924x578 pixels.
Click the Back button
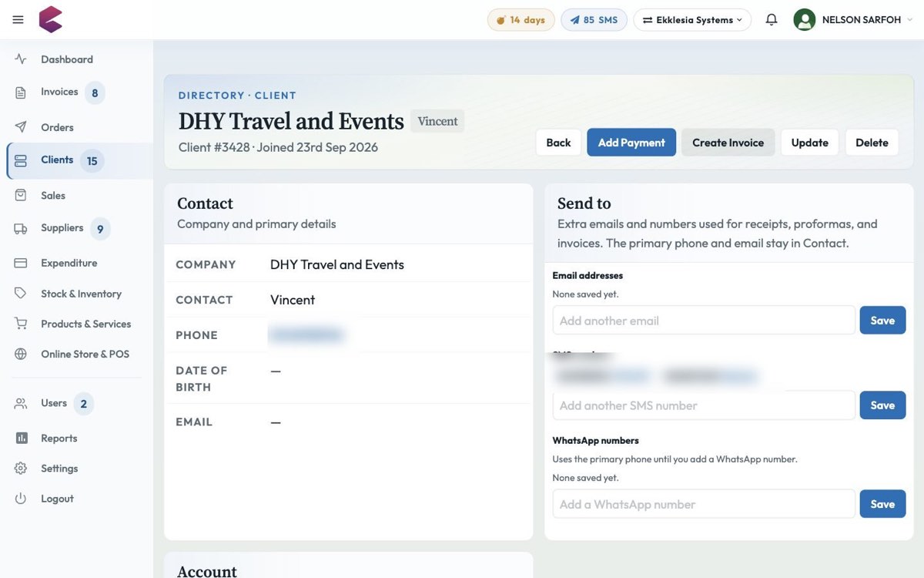pyautogui.click(x=558, y=143)
